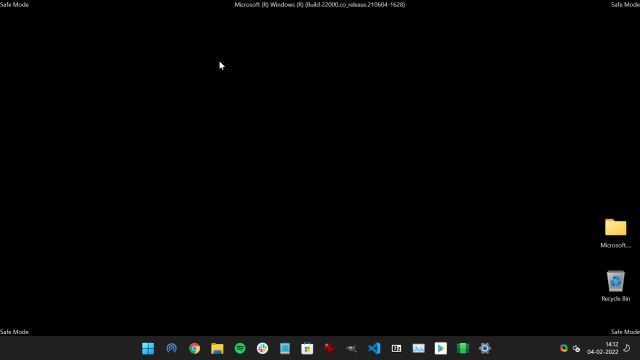Open Settings gear in the taskbar
The width and height of the screenshot is (640, 360).
click(x=485, y=348)
